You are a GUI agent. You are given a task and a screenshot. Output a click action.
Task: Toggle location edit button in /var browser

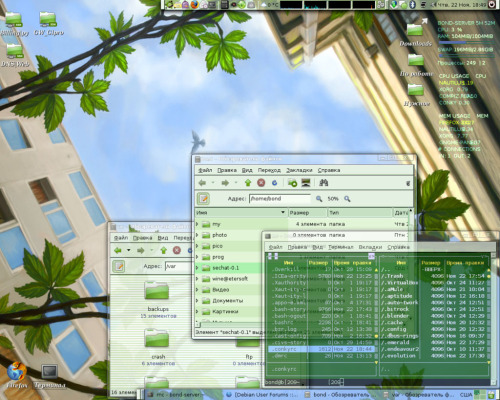119,266
